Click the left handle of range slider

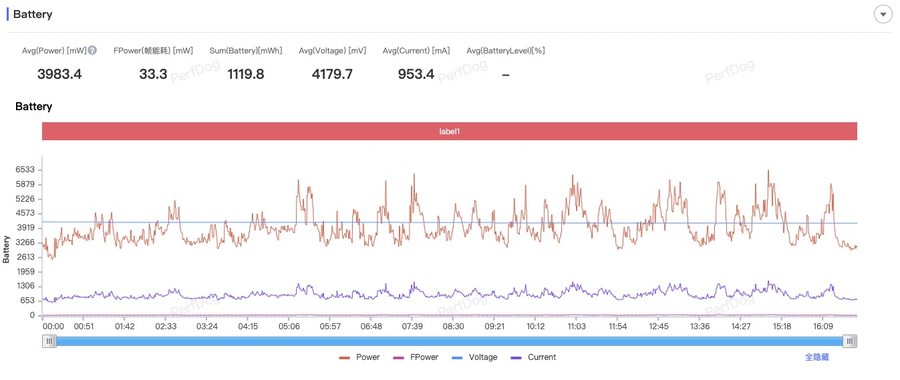49,341
